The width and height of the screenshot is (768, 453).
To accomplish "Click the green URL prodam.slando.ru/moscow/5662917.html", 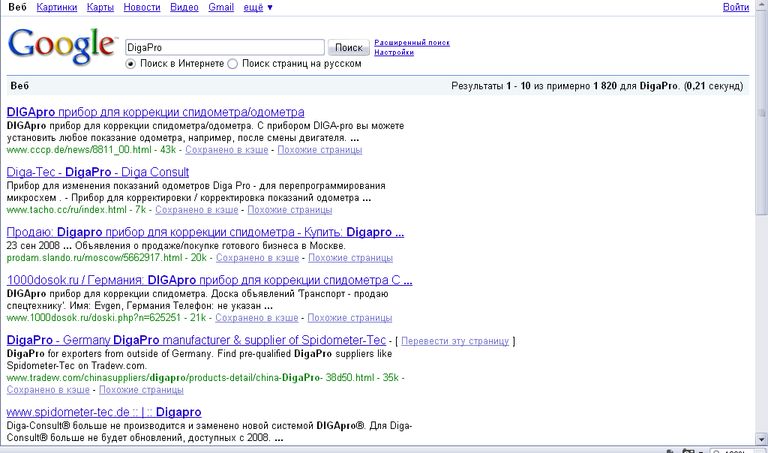I will click(95, 258).
